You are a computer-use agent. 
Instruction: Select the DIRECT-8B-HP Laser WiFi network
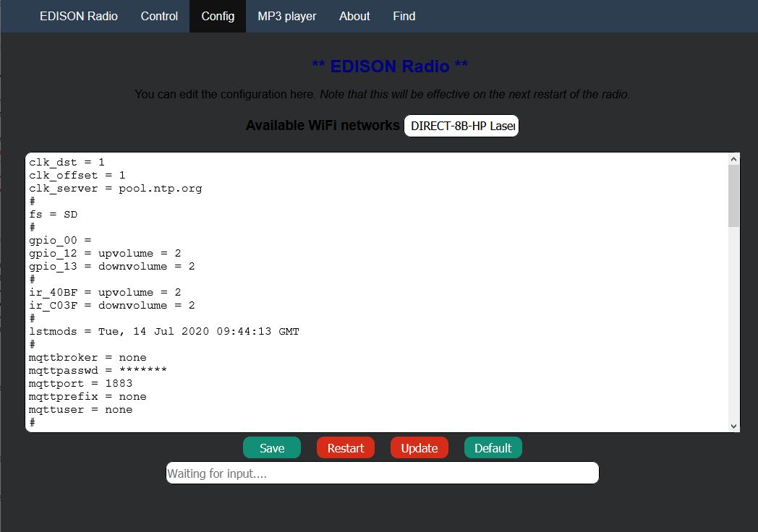(461, 125)
